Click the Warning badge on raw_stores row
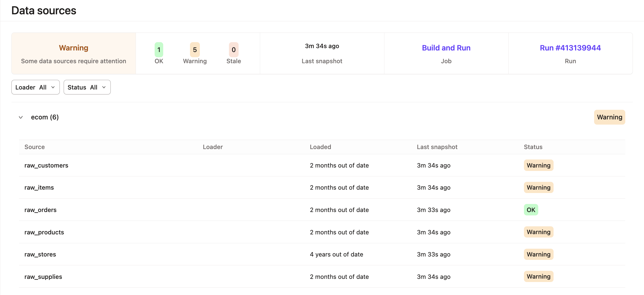This screenshot has height=295, width=644. point(538,254)
